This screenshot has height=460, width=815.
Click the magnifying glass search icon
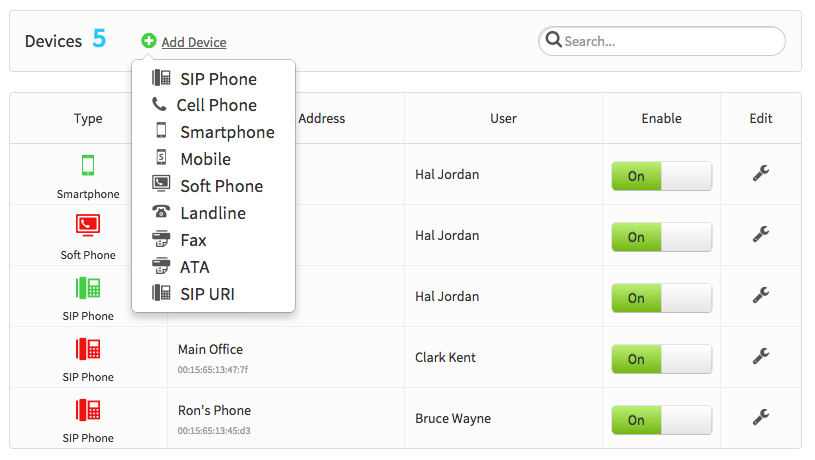(x=554, y=40)
